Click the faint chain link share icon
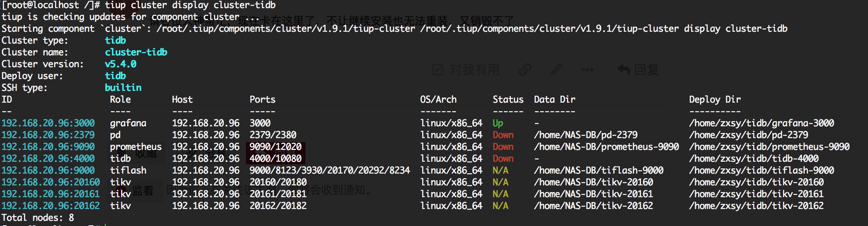 [525, 69]
